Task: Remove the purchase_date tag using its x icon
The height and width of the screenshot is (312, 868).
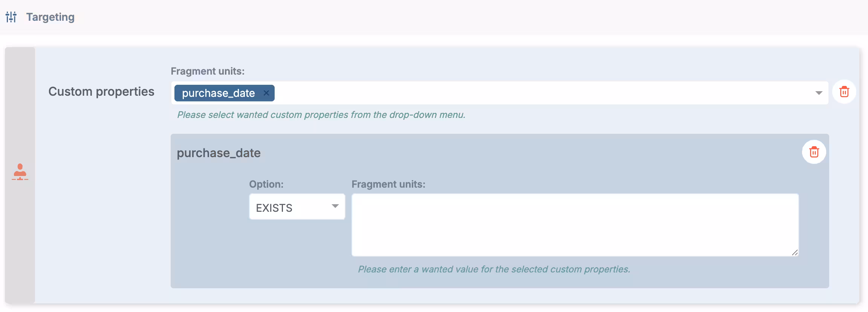Action: 266,93
